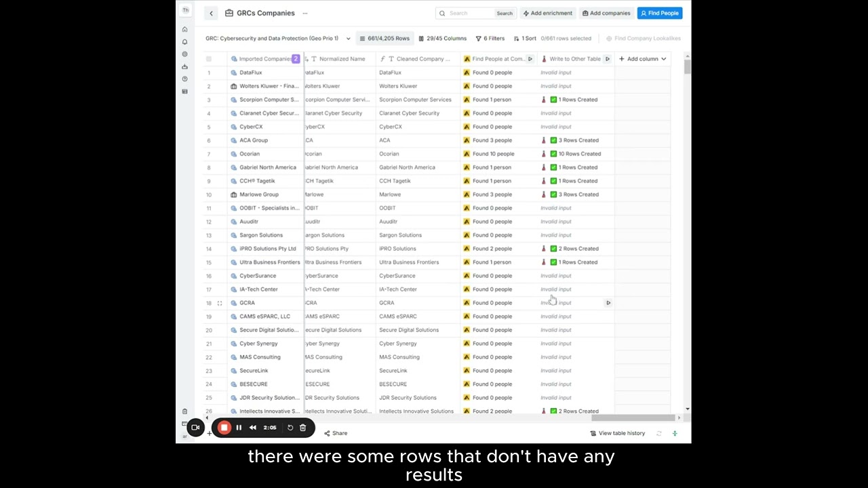Click the Cleaned Company column header

418,59
